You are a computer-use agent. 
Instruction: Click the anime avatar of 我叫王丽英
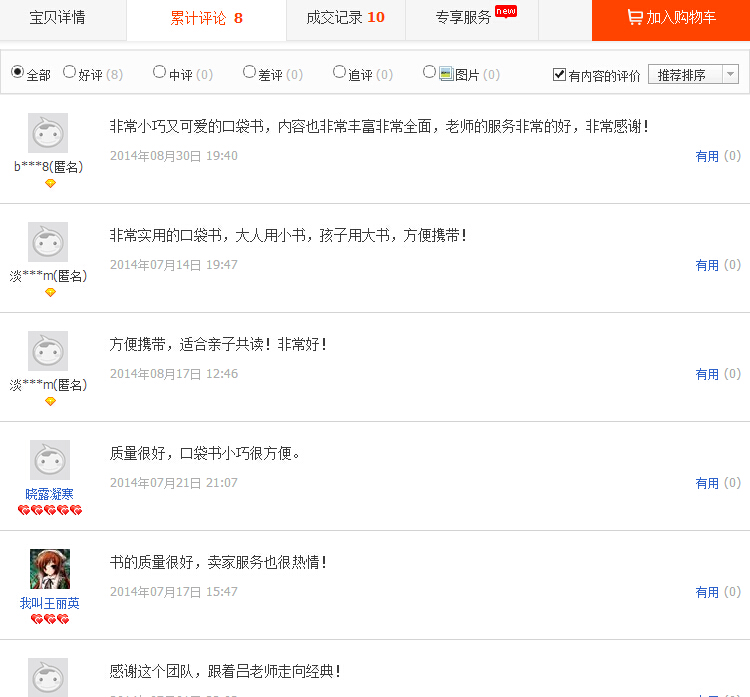coord(50,569)
